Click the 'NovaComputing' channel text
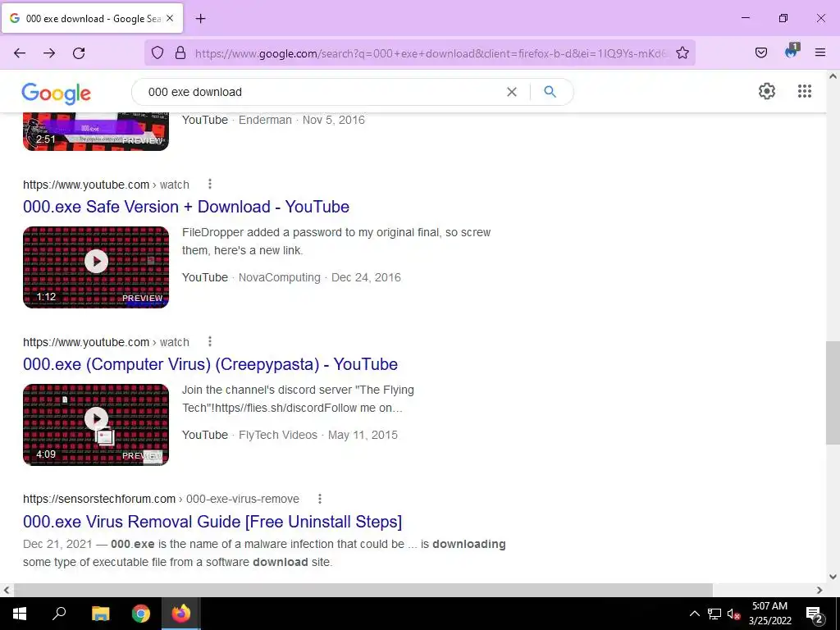 tap(280, 277)
